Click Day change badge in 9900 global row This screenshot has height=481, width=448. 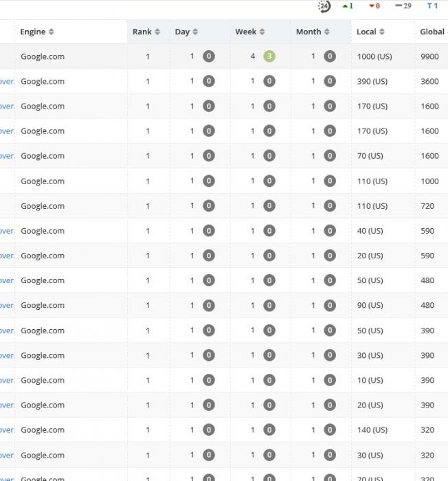209,56
